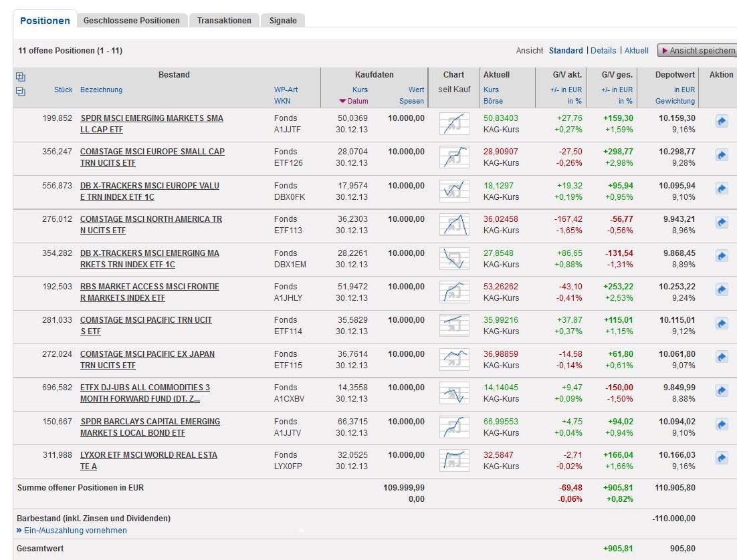Expand all positions with plus icon
The height and width of the screenshot is (560, 737).
pos(20,77)
